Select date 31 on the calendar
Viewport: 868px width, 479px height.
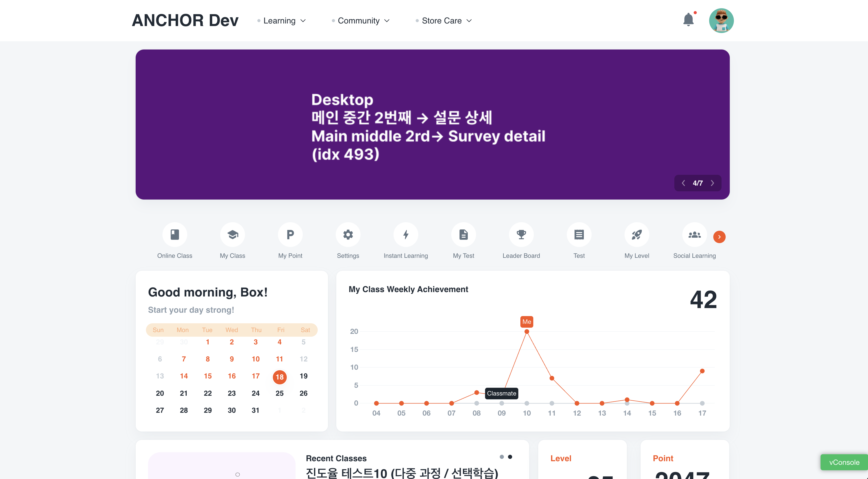pyautogui.click(x=256, y=410)
